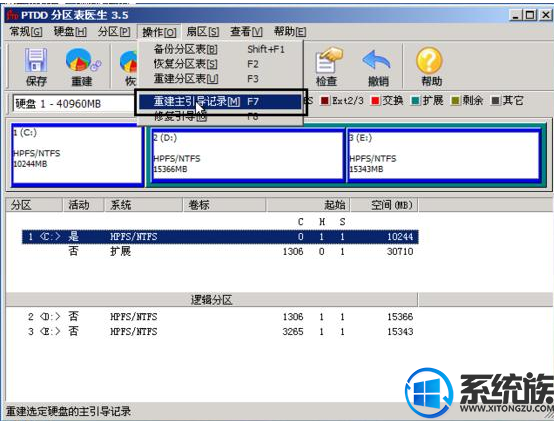Click the status bar text 重建选定硬盘的主引导记录
Screen dimensions: 554x421
click(x=69, y=411)
